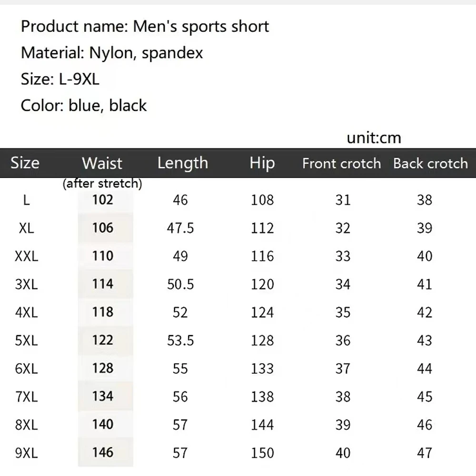This screenshot has height=476, width=476.
Task: Select the waist value 128 cell
Action: (103, 368)
